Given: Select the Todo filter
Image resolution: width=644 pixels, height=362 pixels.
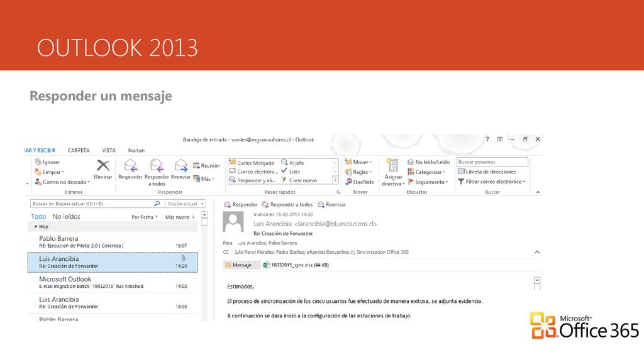Looking at the screenshot, I should [38, 216].
